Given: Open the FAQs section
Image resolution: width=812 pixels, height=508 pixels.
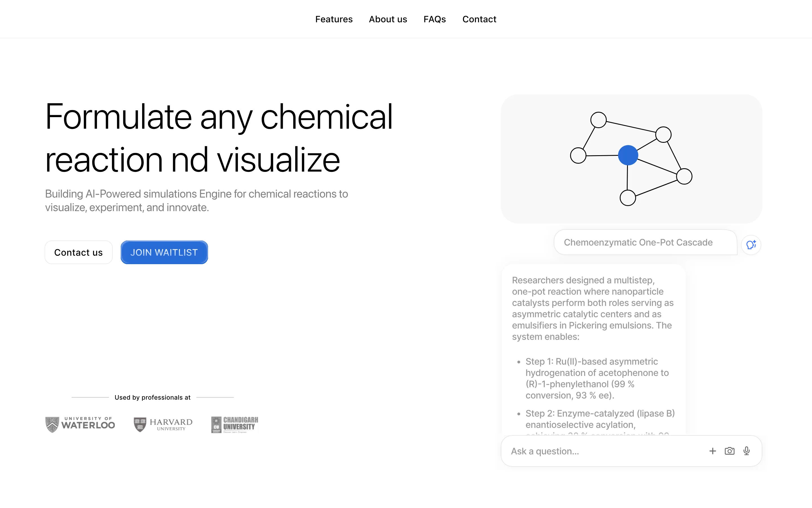Looking at the screenshot, I should pos(434,19).
